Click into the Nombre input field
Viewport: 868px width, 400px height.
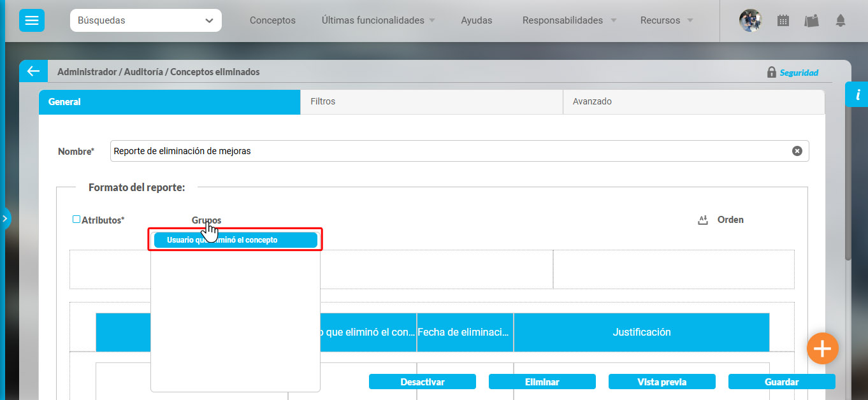click(x=446, y=151)
